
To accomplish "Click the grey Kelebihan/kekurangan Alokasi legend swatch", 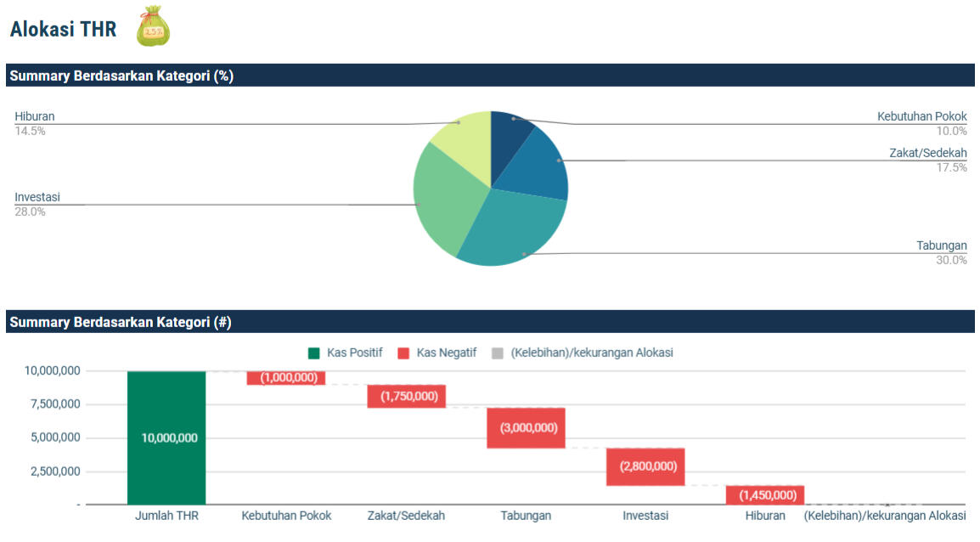I will [498, 353].
